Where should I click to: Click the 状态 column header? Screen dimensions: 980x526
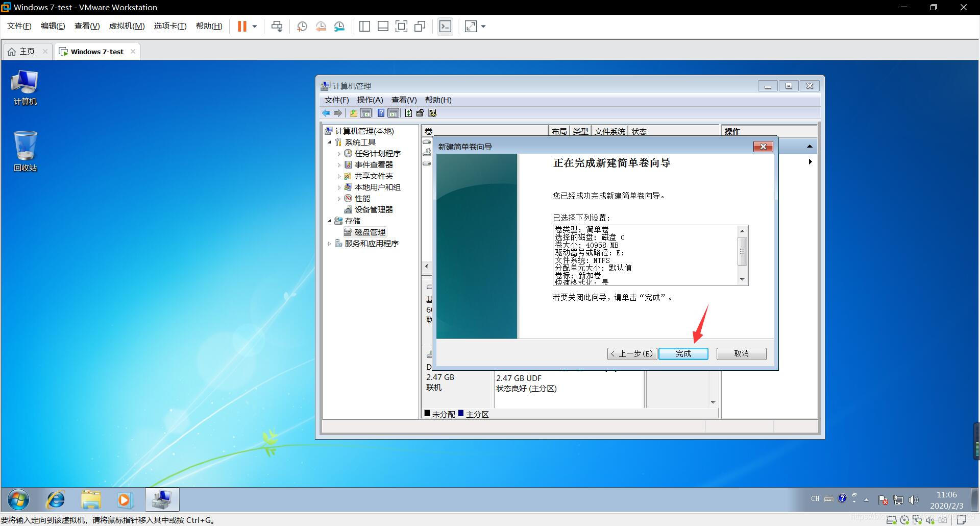639,131
